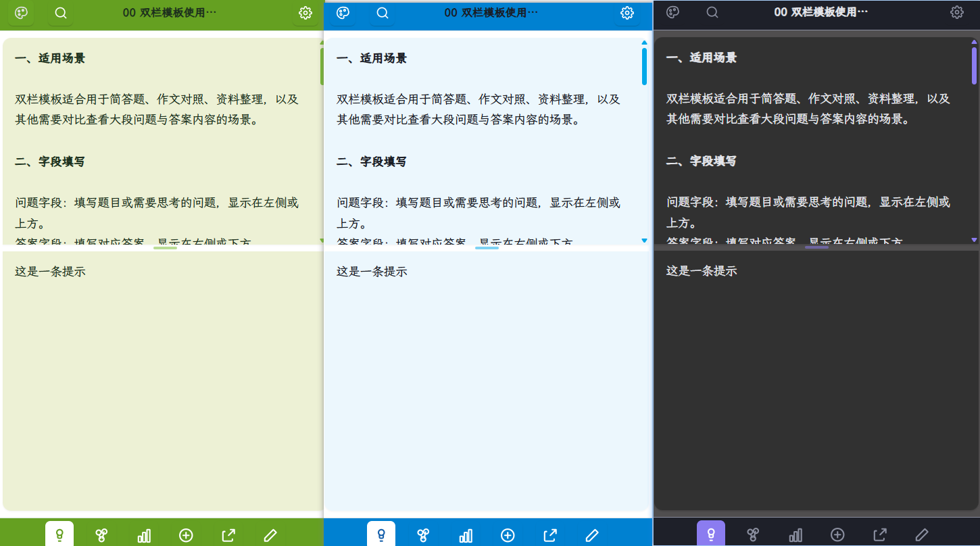
Task: Click title "00 双栏模板使用…" in green panel
Action: pyautogui.click(x=170, y=13)
